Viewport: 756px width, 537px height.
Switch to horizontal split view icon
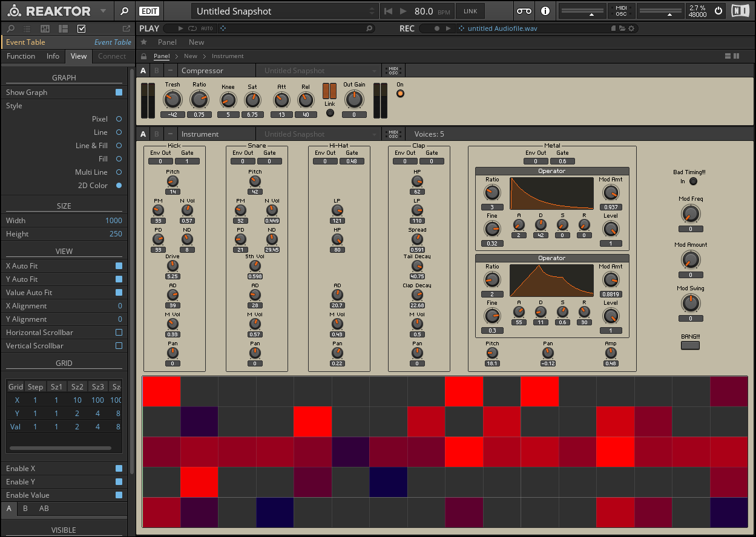(728, 56)
